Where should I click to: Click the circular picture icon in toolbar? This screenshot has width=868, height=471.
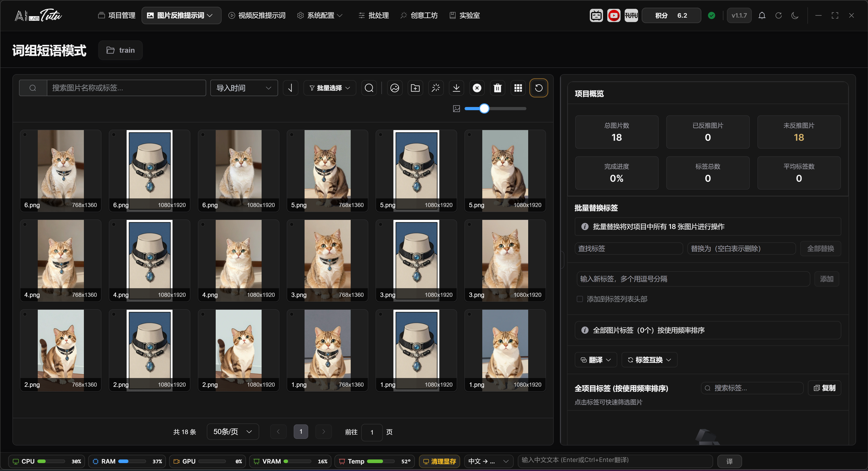[395, 88]
